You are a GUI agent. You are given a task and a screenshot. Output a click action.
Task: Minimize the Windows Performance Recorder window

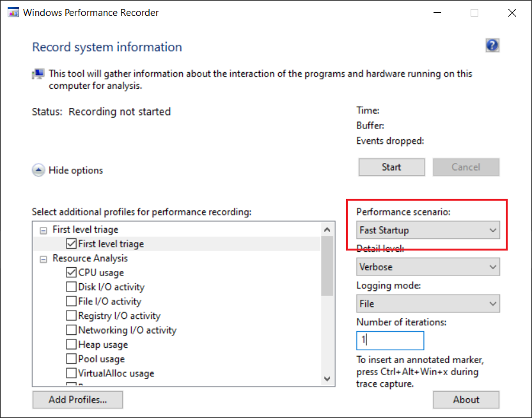point(437,13)
